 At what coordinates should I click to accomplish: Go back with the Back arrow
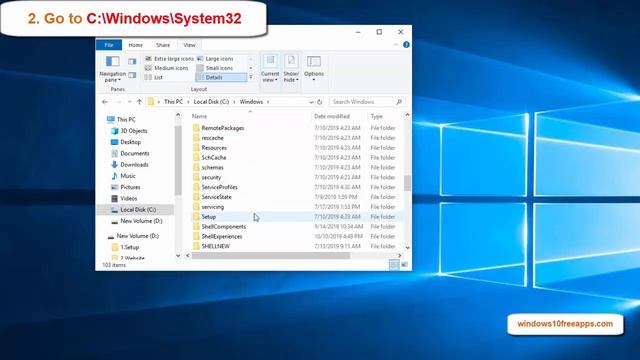(x=105, y=102)
